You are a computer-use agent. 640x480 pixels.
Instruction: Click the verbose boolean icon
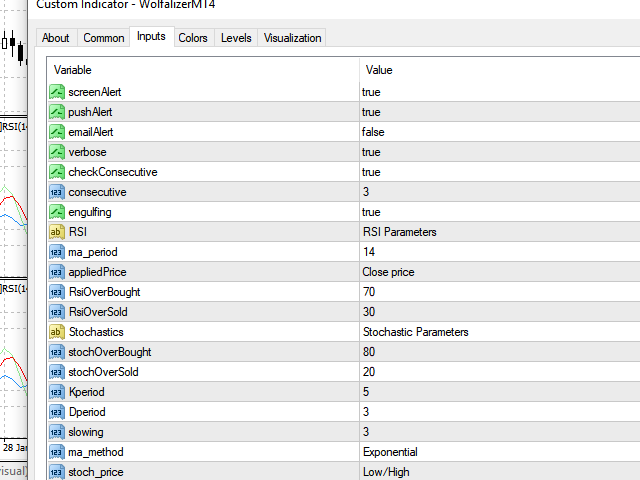tap(57, 152)
